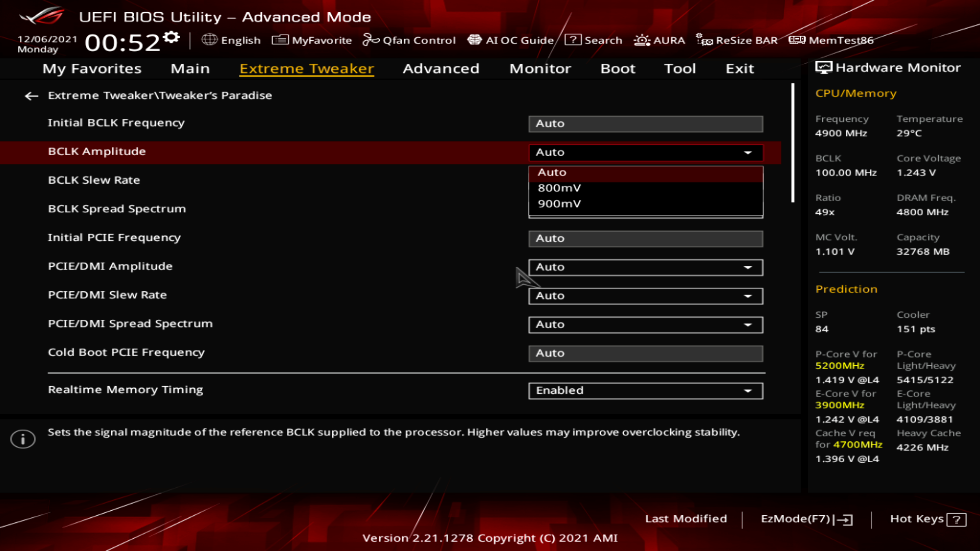Open MyFavorite list icon

coord(280,40)
